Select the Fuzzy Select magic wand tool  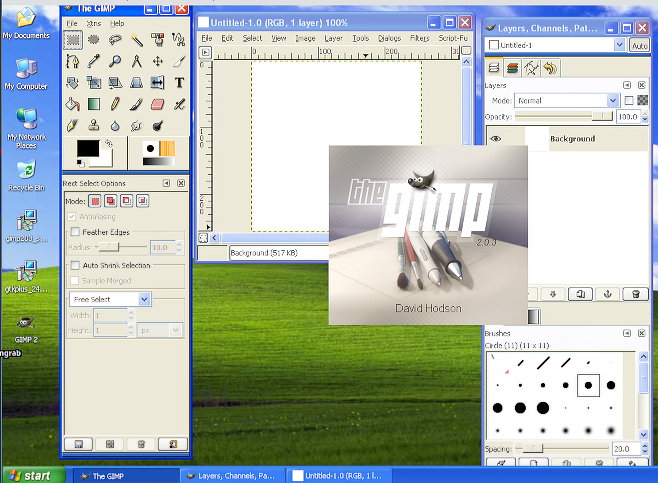(136, 40)
